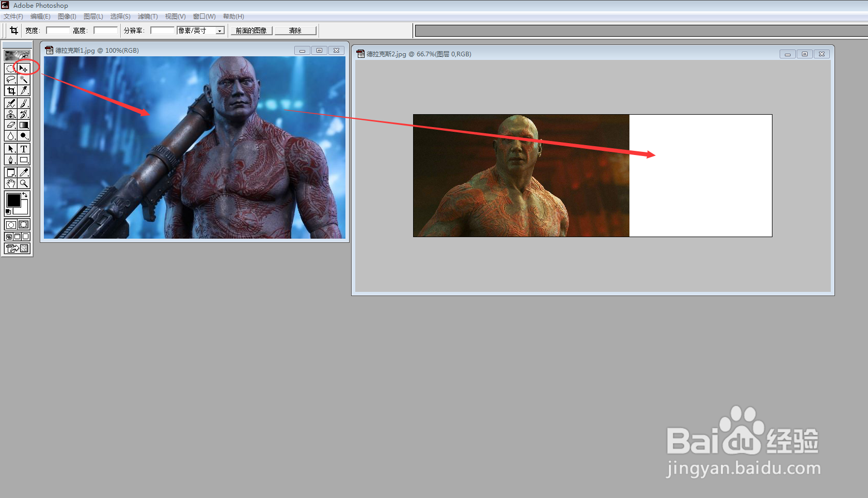Select the Blur tool
Screen dimensions: 868x498
(x=11, y=136)
